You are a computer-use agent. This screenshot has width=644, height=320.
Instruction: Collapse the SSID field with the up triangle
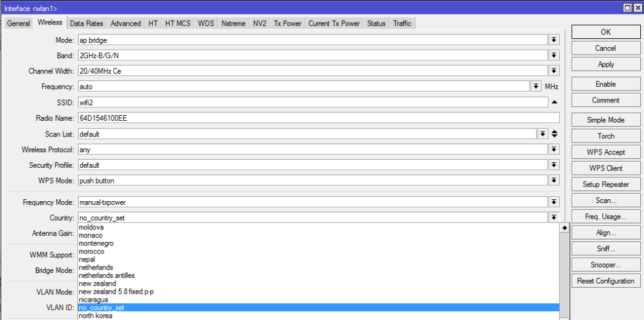coord(554,102)
